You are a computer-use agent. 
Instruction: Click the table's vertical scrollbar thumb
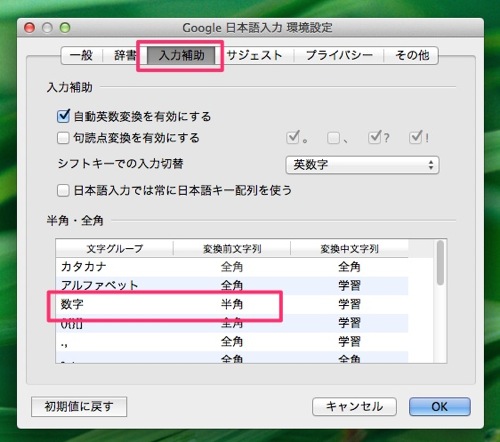(441, 263)
